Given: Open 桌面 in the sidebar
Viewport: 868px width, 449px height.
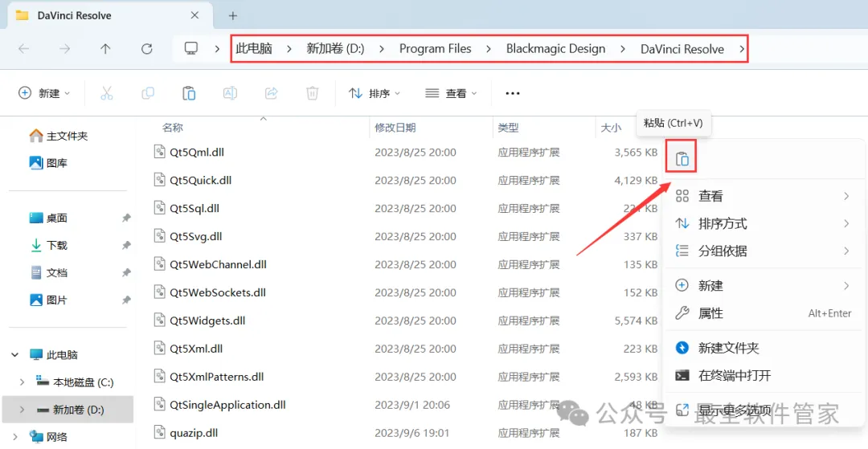Looking at the screenshot, I should point(48,218).
